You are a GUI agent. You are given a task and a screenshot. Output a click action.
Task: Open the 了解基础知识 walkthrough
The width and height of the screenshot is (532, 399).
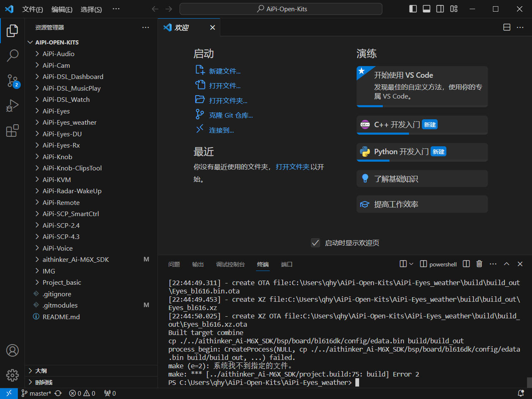pyautogui.click(x=422, y=179)
